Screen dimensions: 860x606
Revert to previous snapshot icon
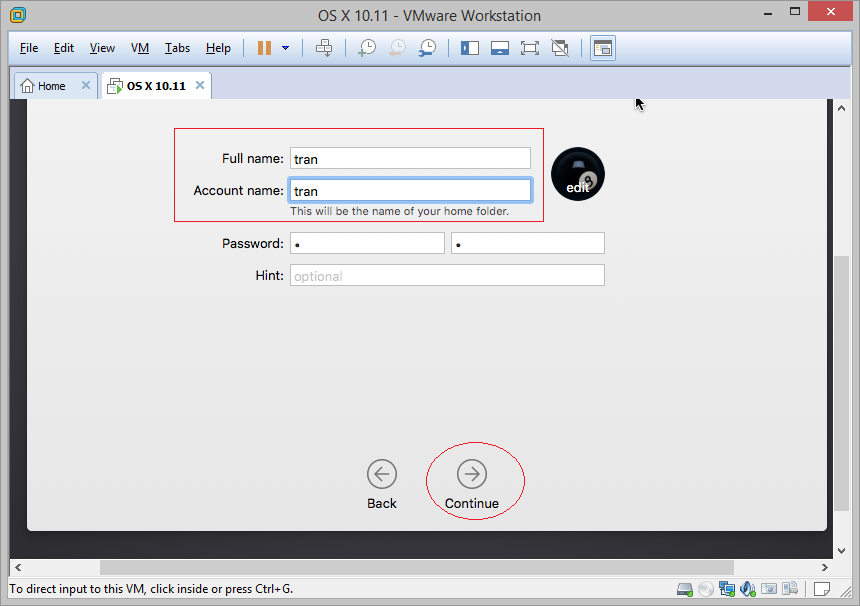click(397, 48)
